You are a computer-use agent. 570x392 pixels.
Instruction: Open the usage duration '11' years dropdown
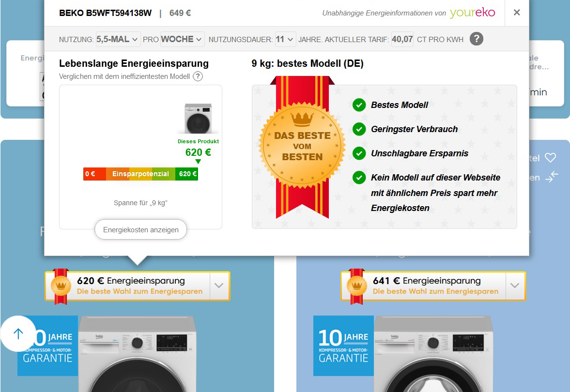coord(285,39)
